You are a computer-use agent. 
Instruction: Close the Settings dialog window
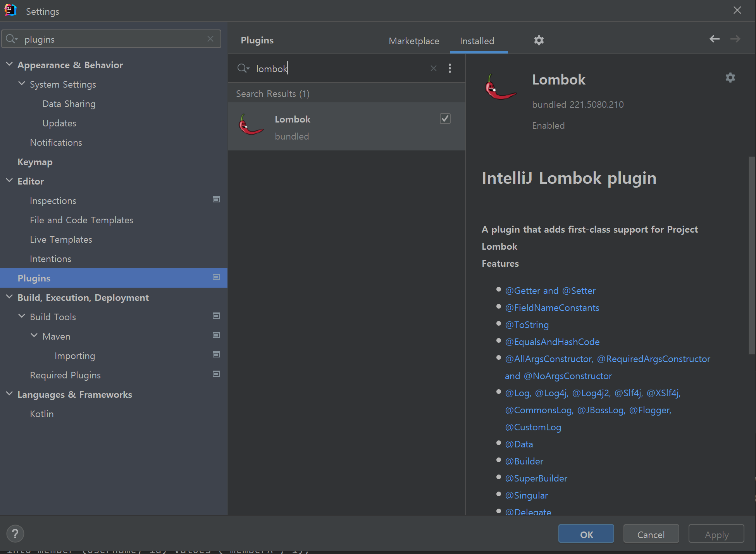point(737,10)
